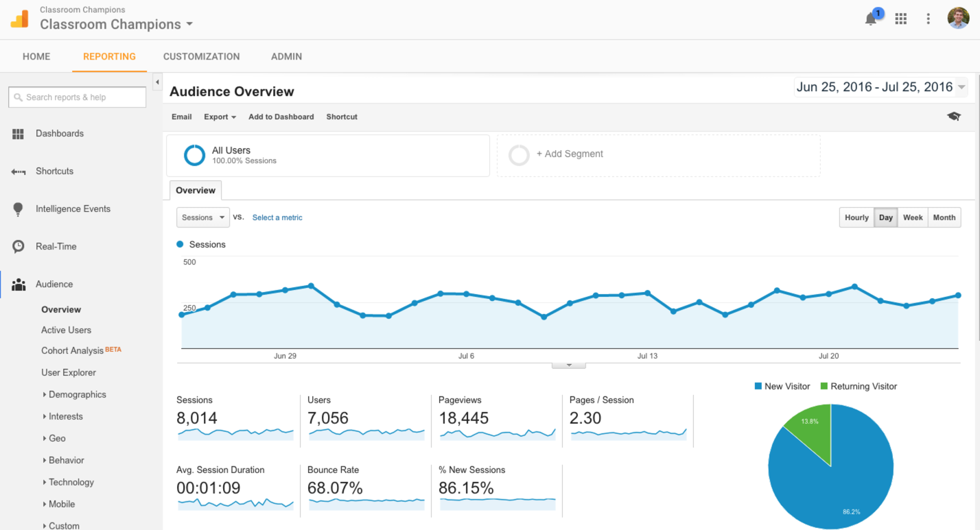Click the search magnifier icon
The image size is (980, 530).
[19, 97]
